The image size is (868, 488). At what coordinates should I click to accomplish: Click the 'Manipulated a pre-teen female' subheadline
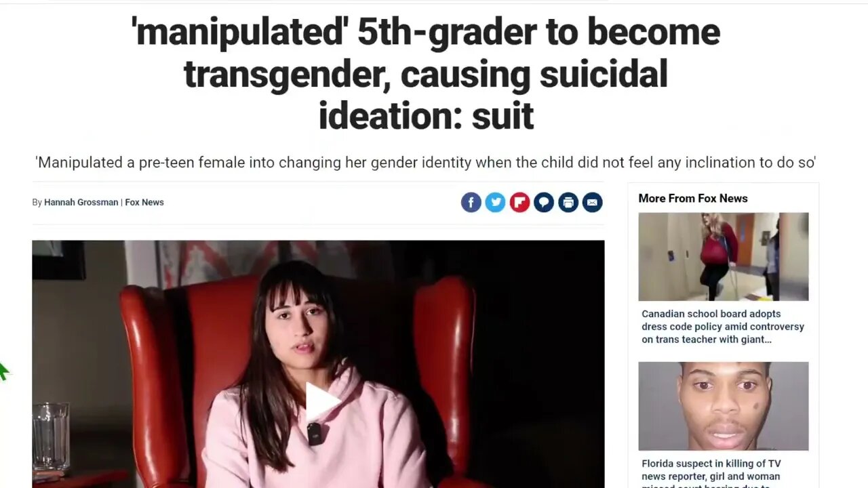426,163
